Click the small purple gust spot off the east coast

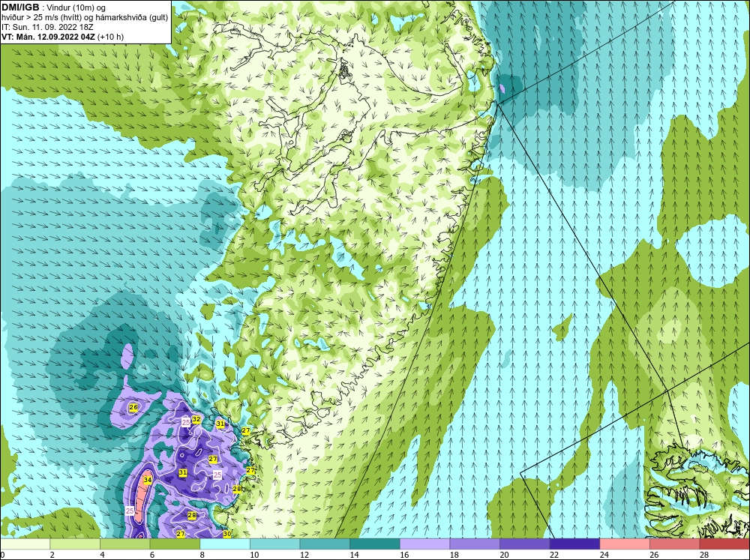502,88
